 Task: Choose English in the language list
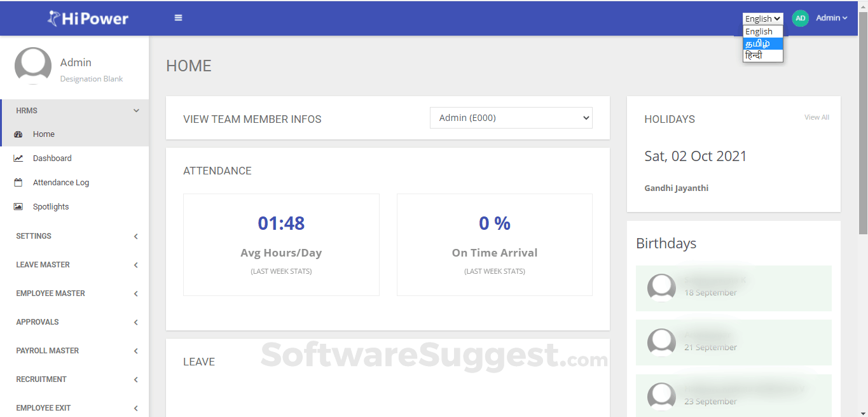tap(762, 32)
